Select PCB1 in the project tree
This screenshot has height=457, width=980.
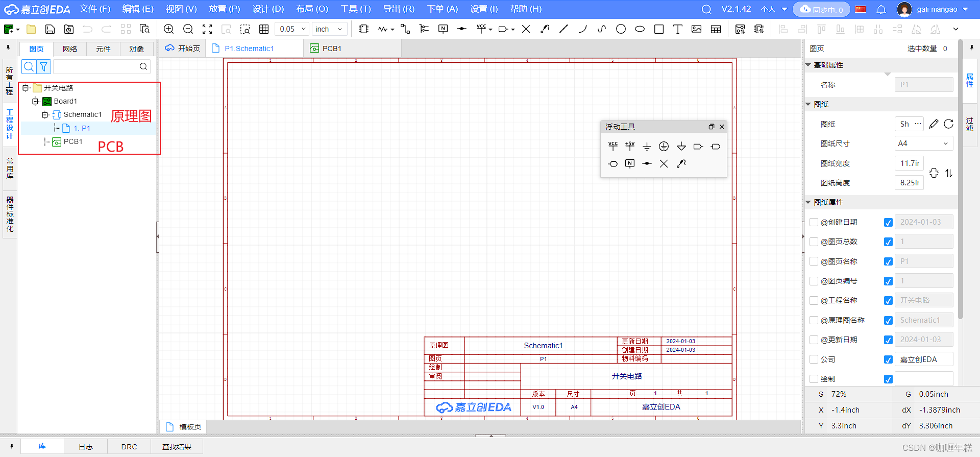click(67, 141)
